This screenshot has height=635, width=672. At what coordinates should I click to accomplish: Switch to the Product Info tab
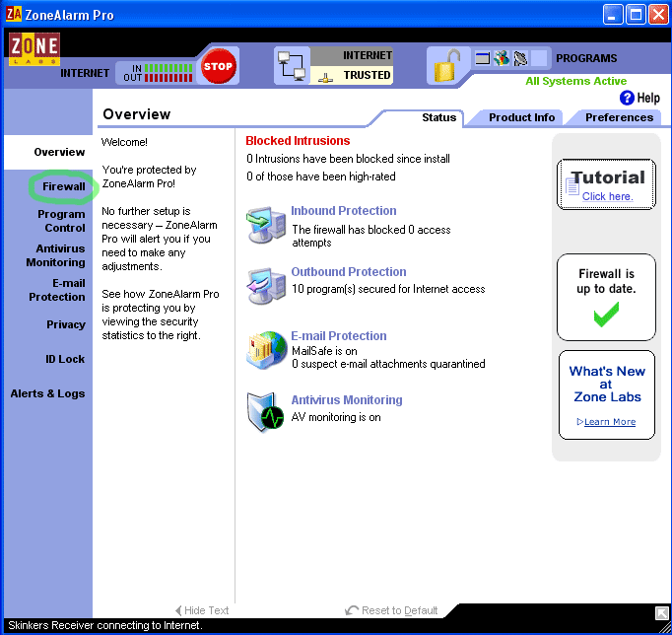(x=521, y=117)
